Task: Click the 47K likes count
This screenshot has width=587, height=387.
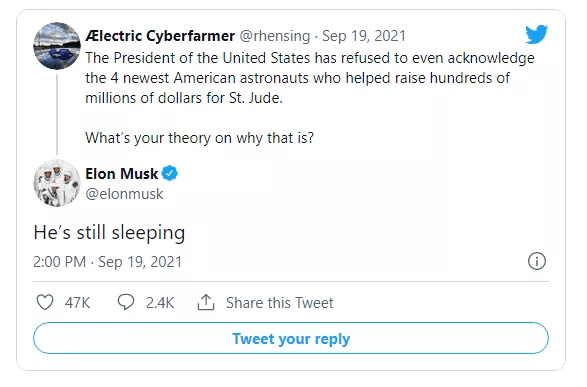Action: click(77, 302)
